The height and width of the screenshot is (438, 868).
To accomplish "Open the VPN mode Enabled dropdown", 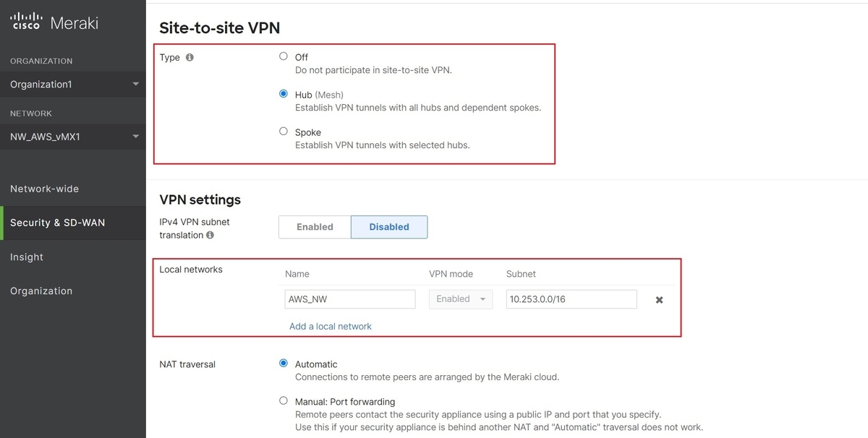I will (461, 299).
